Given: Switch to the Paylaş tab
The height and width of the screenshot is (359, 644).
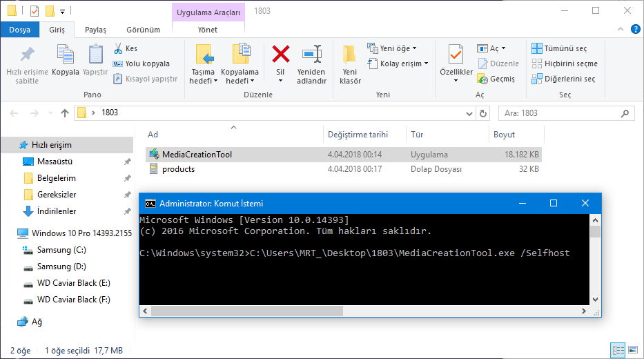Looking at the screenshot, I should pyautogui.click(x=95, y=30).
